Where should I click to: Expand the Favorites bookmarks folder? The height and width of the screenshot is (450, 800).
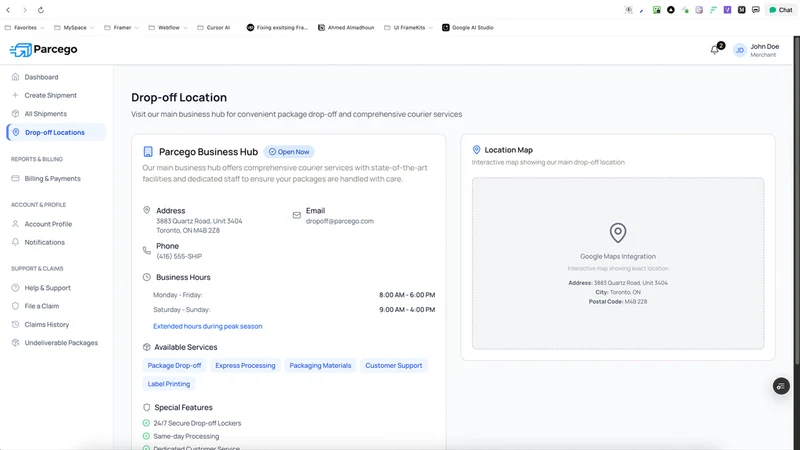24,28
